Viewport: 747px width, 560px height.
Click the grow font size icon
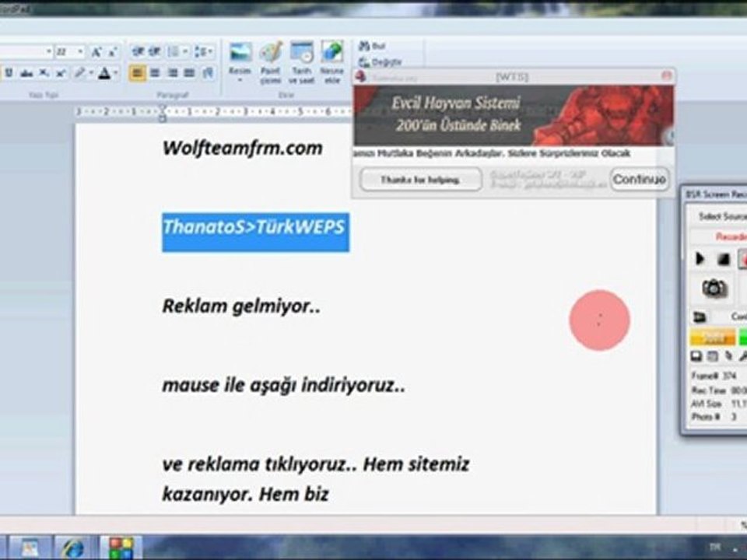96,51
